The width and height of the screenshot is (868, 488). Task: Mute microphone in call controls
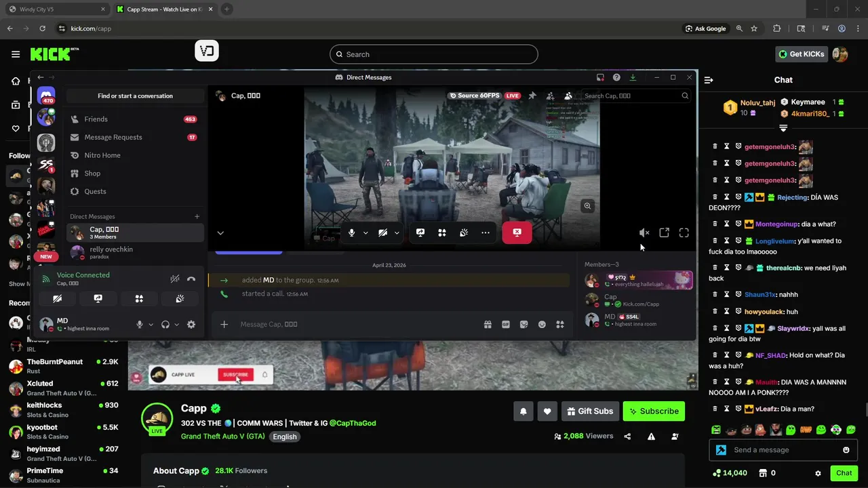point(351,232)
